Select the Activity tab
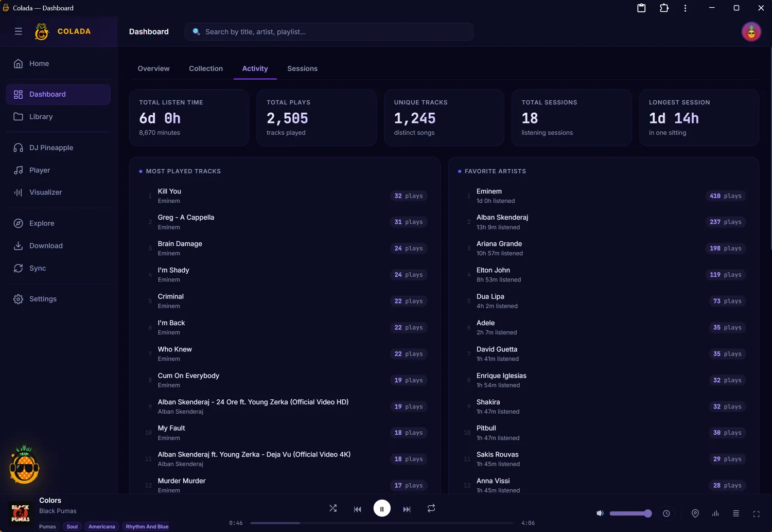 255,68
